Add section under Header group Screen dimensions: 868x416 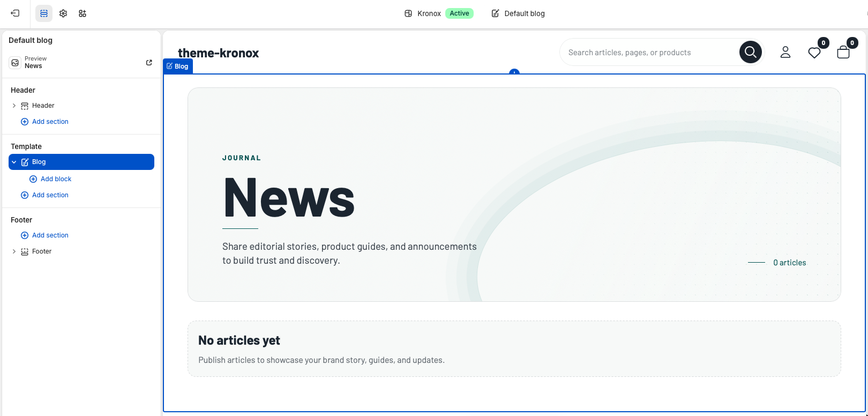click(x=44, y=122)
